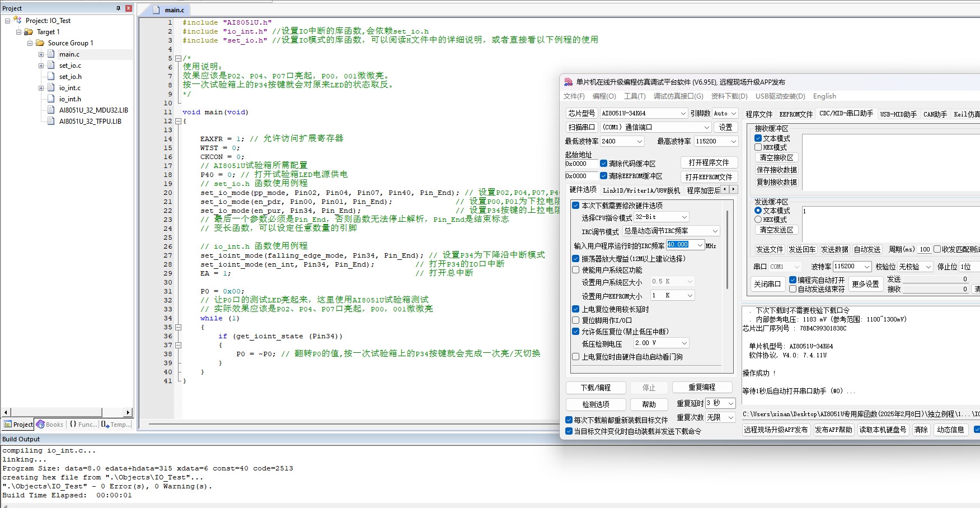
Task: Collapse code fold at line 35
Action: (178, 327)
